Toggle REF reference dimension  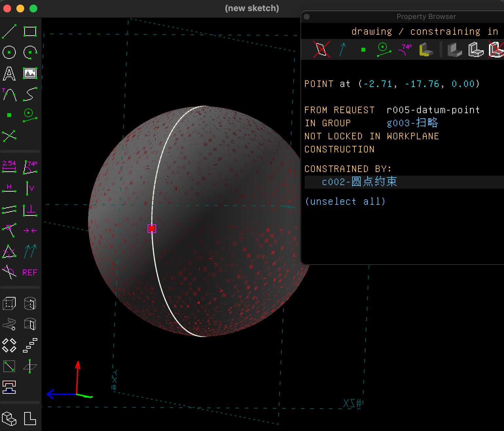coord(30,272)
